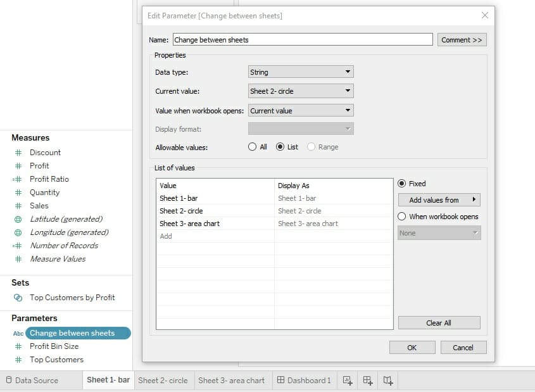Click the new dashboard icon
The height and width of the screenshot is (392, 535).
[368, 381]
